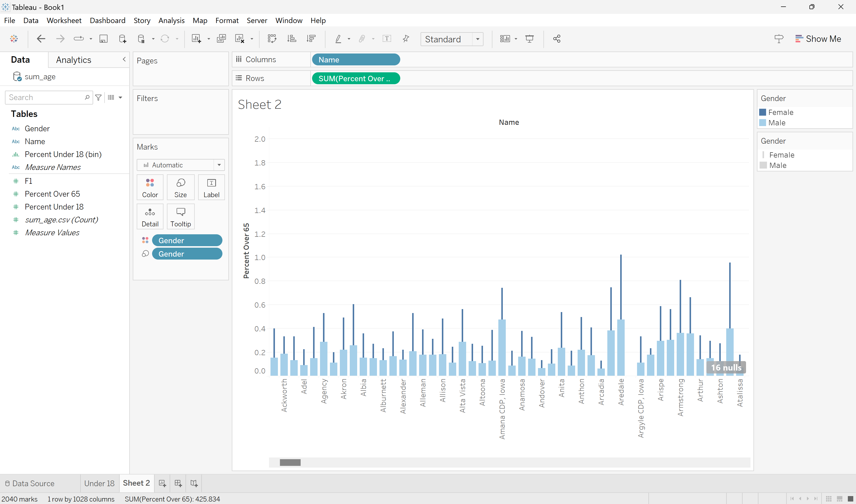Screen dimensions: 856x504
Task: Click the Male color legend swatch
Action: click(x=763, y=123)
